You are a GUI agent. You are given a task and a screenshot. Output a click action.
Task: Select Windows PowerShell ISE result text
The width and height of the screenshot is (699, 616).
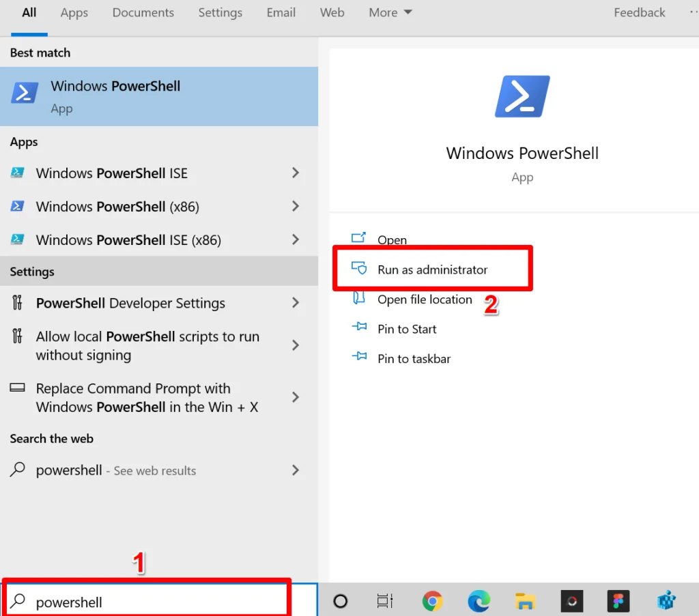(111, 173)
